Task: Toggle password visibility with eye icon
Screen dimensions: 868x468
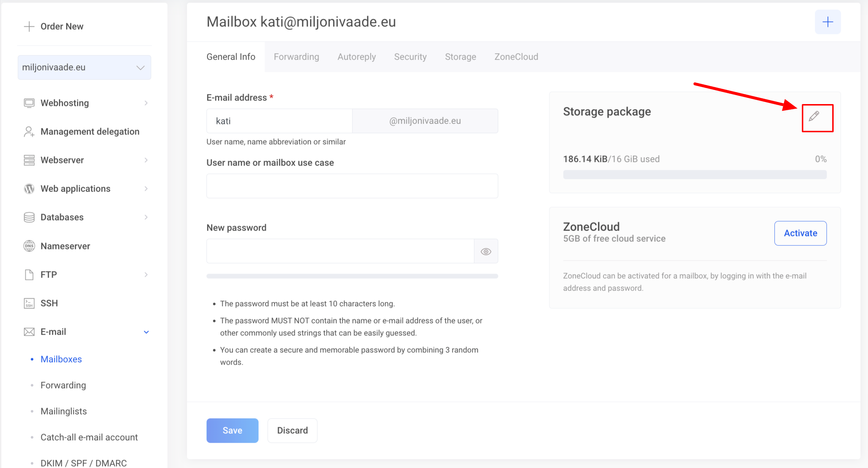Action: click(486, 252)
